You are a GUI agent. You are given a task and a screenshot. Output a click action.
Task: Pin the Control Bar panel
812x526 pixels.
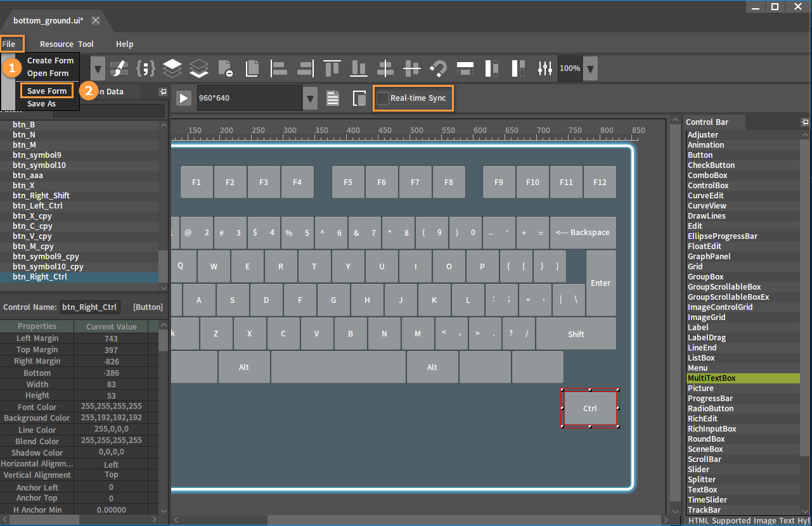[805, 122]
